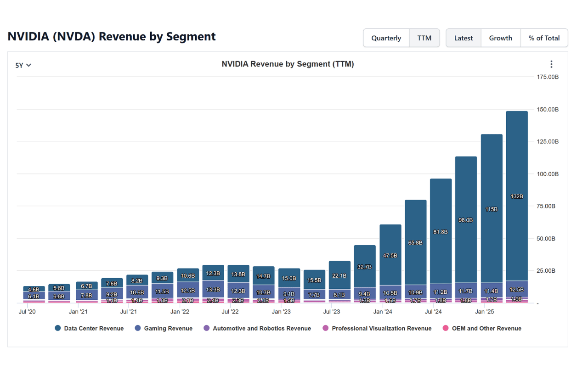
Task: Click the chart title NVIDIA Revenue by Segment (TTM)
Action: 288,64
